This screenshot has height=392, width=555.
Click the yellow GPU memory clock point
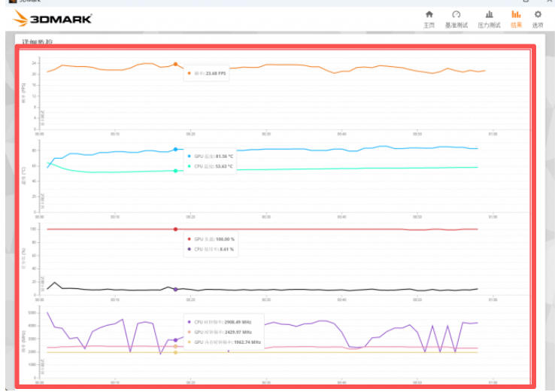click(x=175, y=352)
